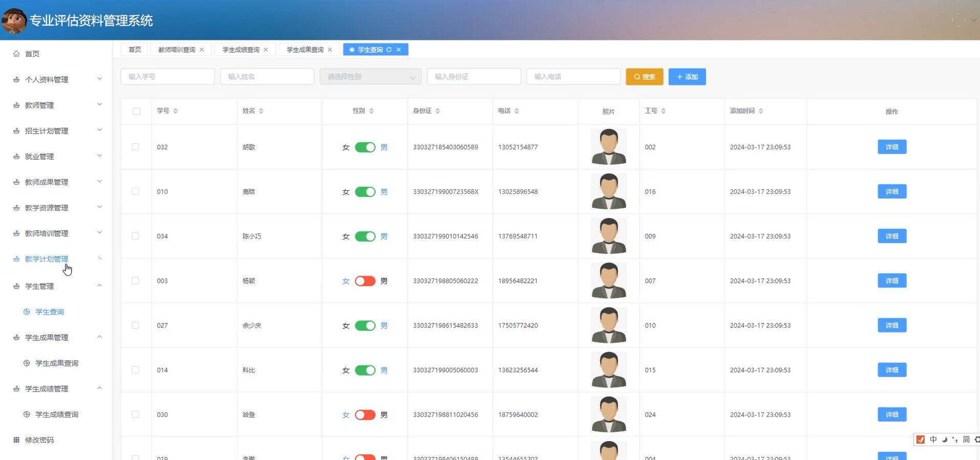
Task: Open 详细 for student 胡歌
Action: pos(892,147)
